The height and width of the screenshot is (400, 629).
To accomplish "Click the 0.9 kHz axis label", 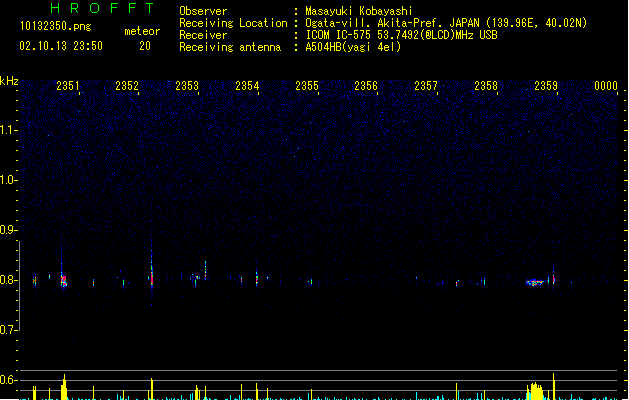I will [x=8, y=230].
